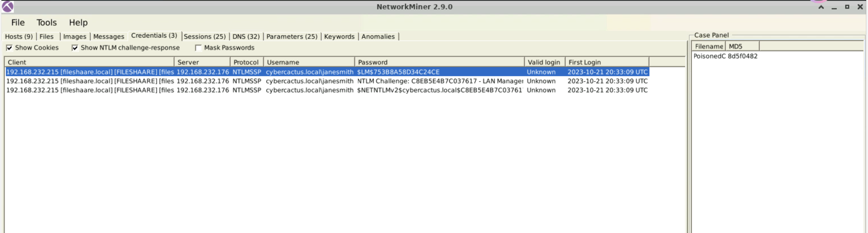This screenshot has width=868, height=233.
Task: Sort by the Valid login column header
Action: [x=545, y=62]
